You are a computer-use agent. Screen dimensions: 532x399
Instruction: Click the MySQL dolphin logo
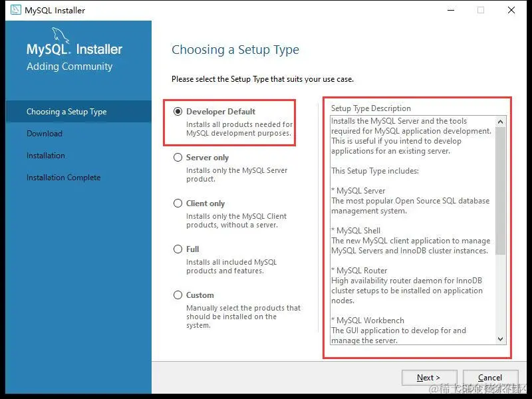pos(61,35)
